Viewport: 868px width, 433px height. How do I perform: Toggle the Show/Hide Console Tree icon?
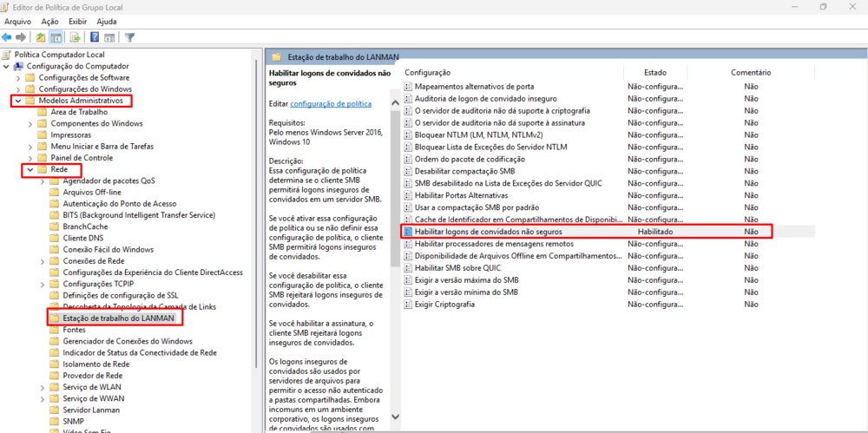pos(56,37)
